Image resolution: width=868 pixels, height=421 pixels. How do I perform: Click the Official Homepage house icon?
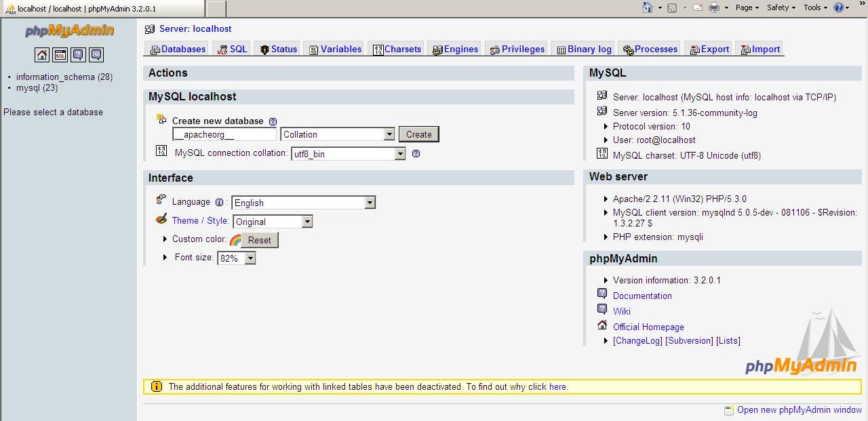click(x=602, y=325)
